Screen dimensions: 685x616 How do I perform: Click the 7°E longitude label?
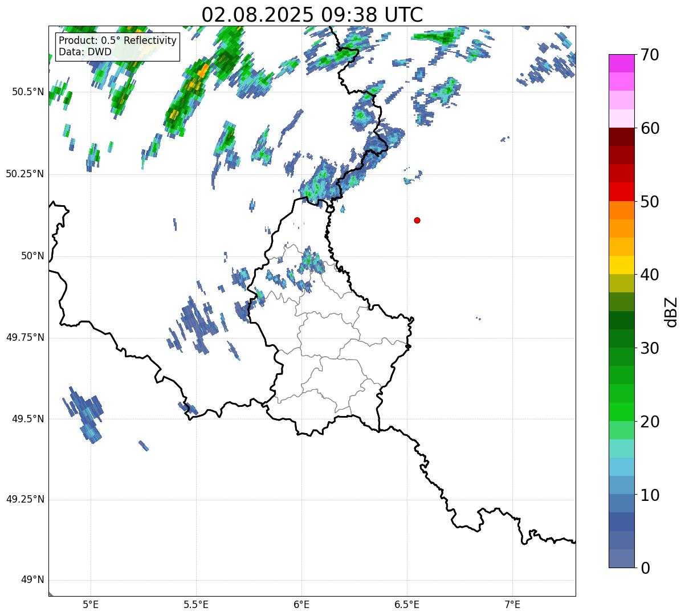[512, 605]
